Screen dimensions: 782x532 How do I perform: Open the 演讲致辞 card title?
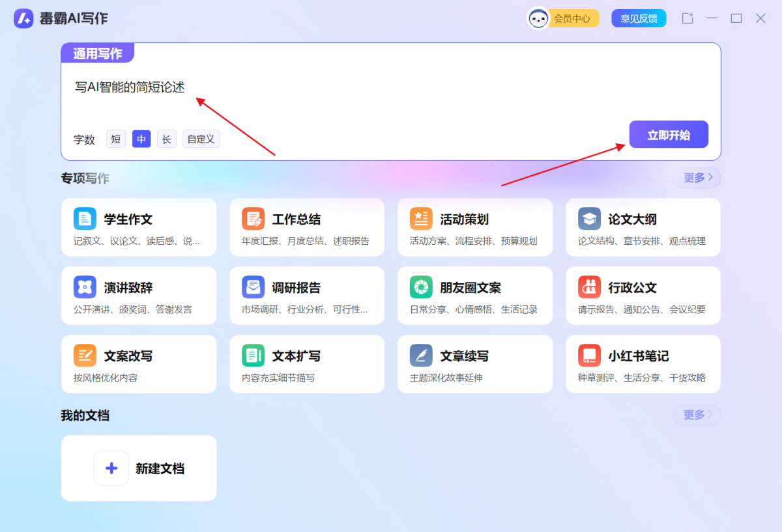128,288
